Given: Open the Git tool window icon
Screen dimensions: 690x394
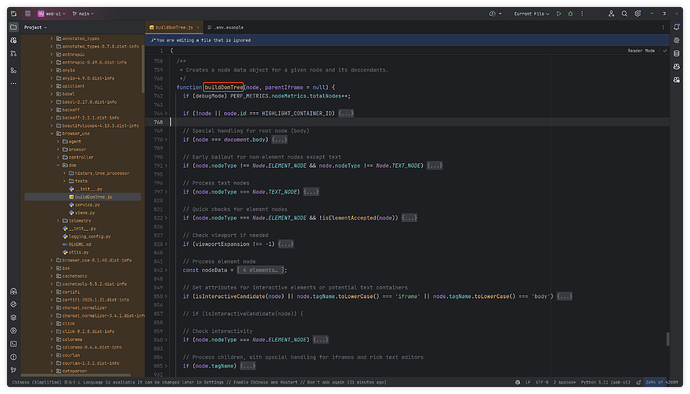Looking at the screenshot, I should pyautogui.click(x=14, y=370).
